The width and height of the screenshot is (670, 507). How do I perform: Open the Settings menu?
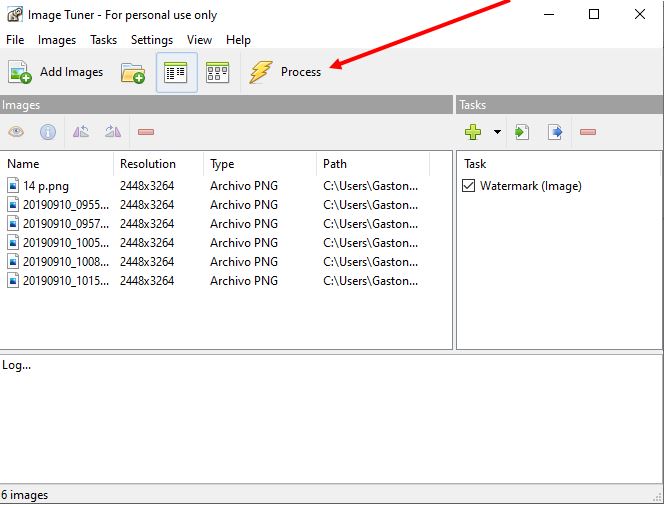point(152,40)
